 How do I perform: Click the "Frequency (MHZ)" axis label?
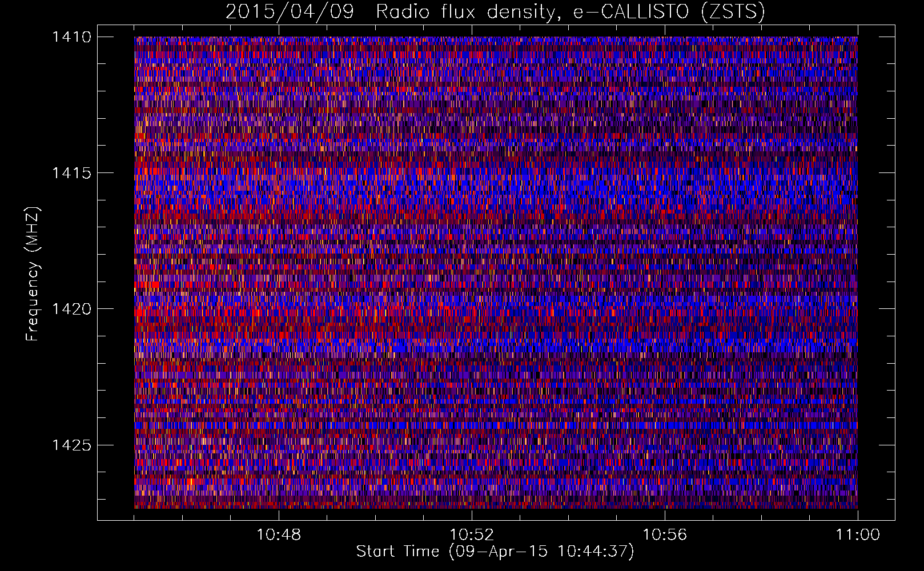point(33,274)
